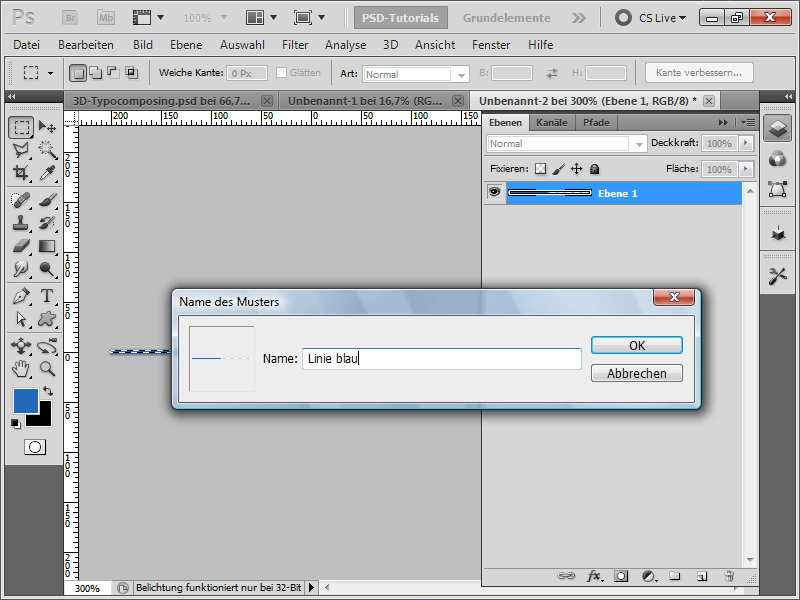Lock image pixels
This screenshot has height=600, width=800.
click(559, 169)
